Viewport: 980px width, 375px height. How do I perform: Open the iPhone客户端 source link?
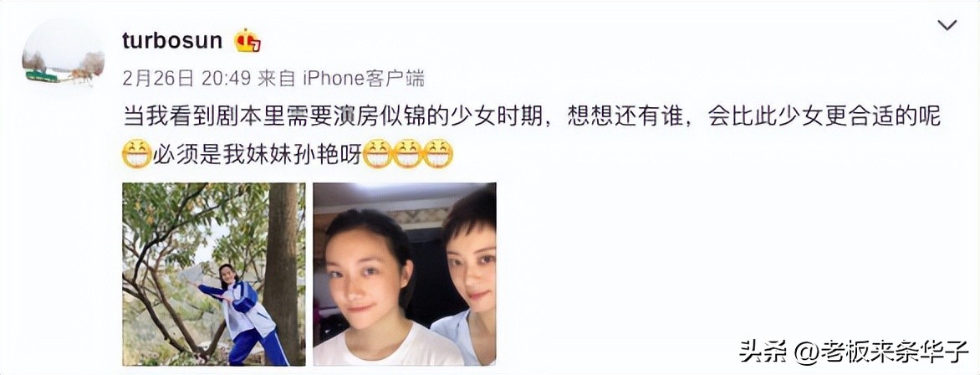(364, 78)
